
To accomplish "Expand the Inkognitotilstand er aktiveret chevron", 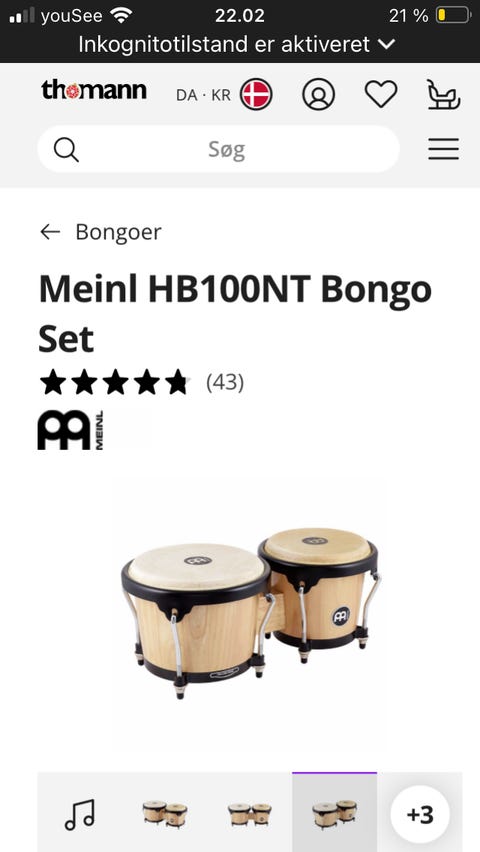I will [386, 44].
